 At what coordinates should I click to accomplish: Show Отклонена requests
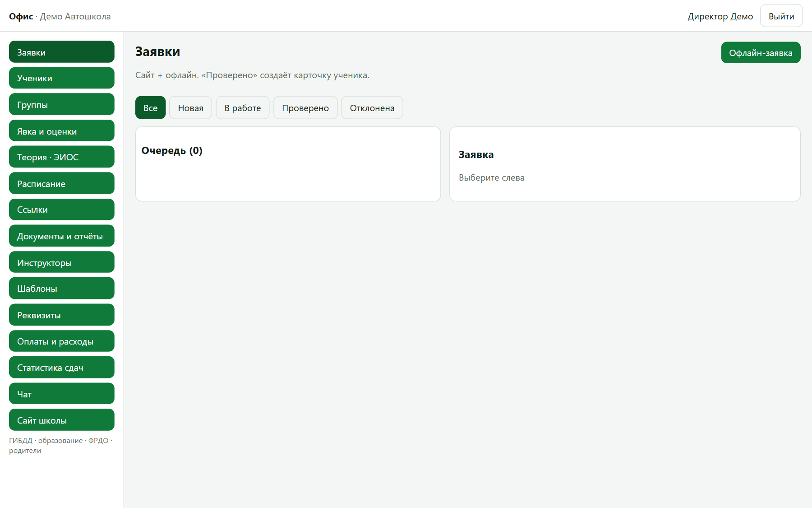[x=372, y=107]
